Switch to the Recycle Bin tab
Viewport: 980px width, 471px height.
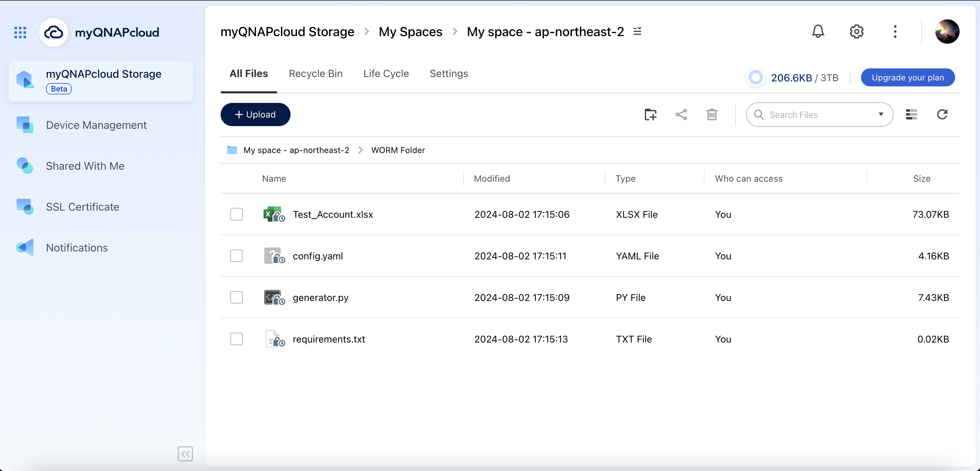tap(315, 73)
